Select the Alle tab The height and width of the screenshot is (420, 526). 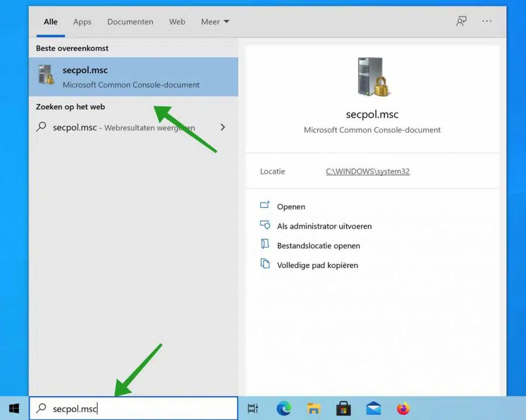coord(51,22)
